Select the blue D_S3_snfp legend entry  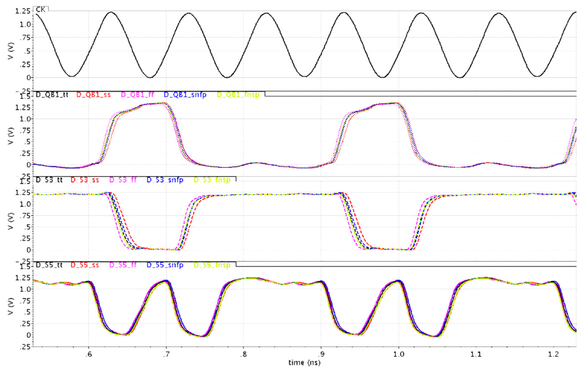click(165, 180)
